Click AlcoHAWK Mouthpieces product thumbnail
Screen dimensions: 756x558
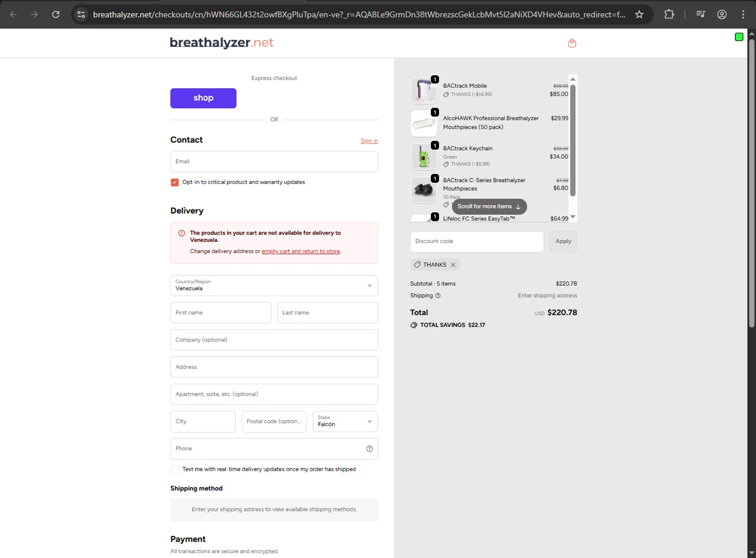coord(424,123)
